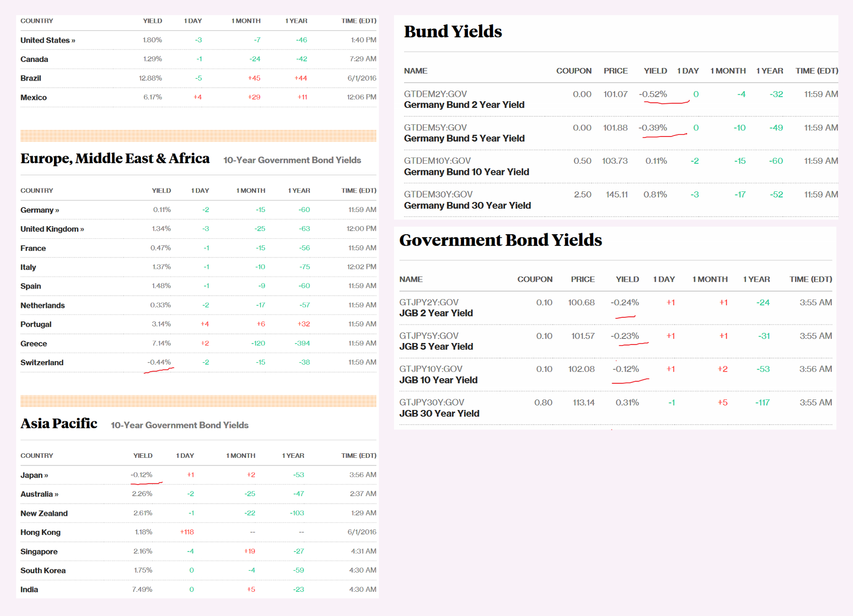Click the JGB 2 Year yield -0.24%
The height and width of the screenshot is (616, 853).
(x=625, y=302)
